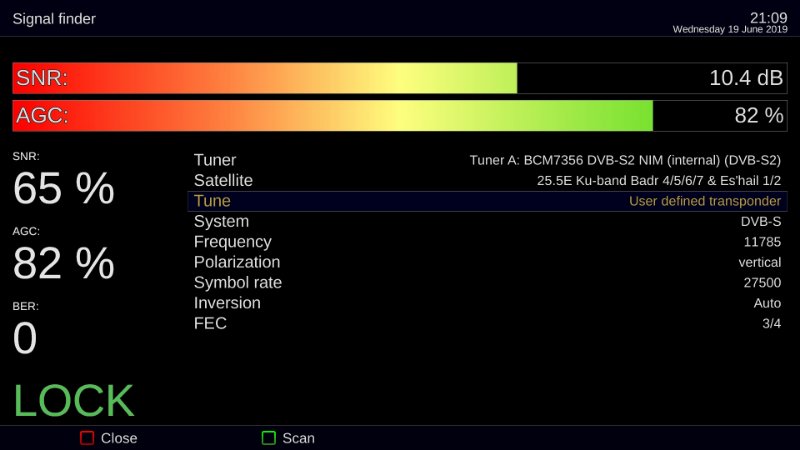
Task: Select the Symbol rate row
Action: [x=487, y=283]
